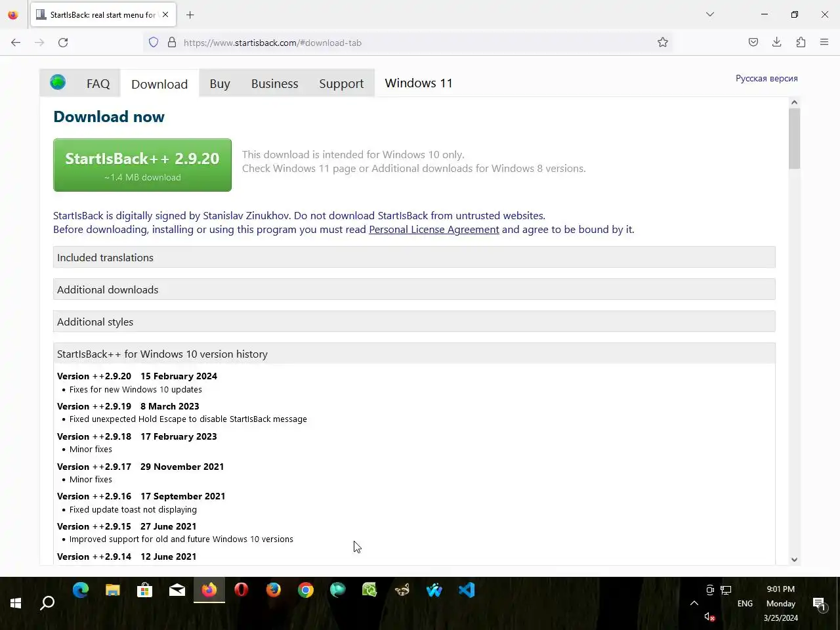
Task: Open the ENG language input indicator
Action: click(745, 603)
